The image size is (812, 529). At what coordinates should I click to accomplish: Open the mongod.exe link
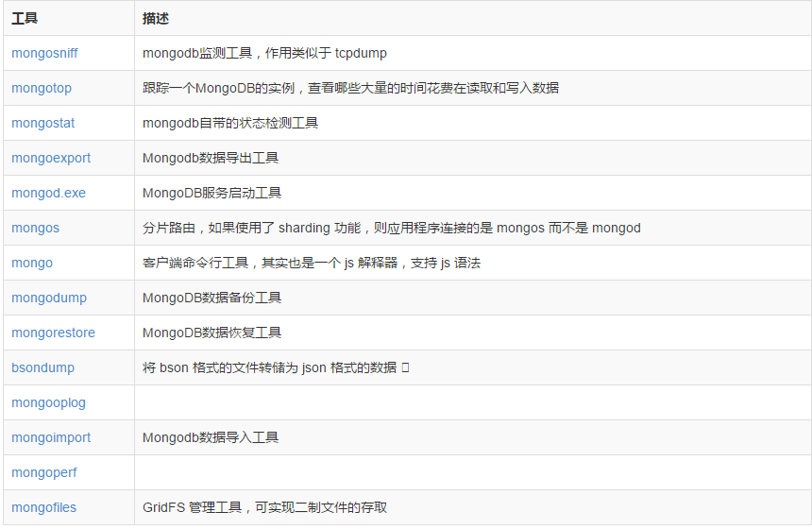(x=49, y=194)
